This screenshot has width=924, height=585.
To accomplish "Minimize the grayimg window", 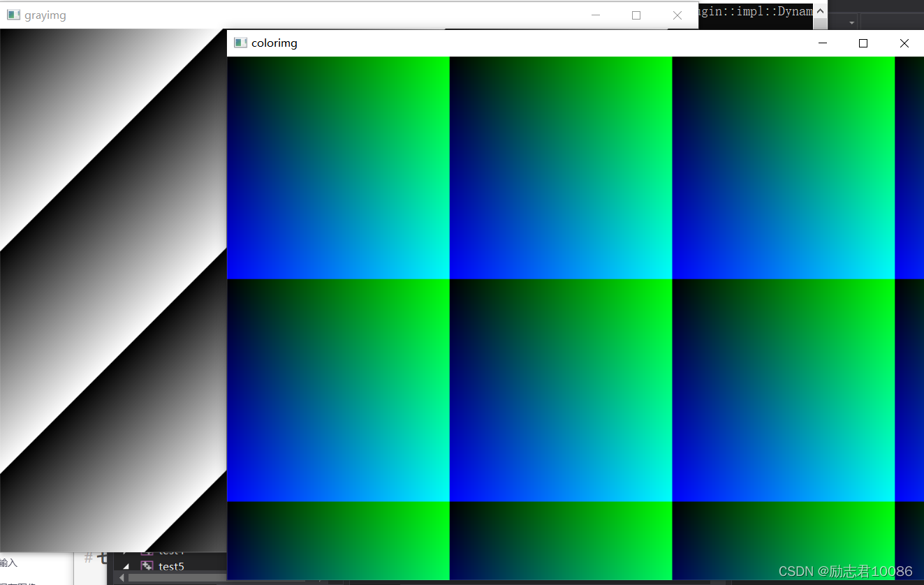I will (x=596, y=15).
